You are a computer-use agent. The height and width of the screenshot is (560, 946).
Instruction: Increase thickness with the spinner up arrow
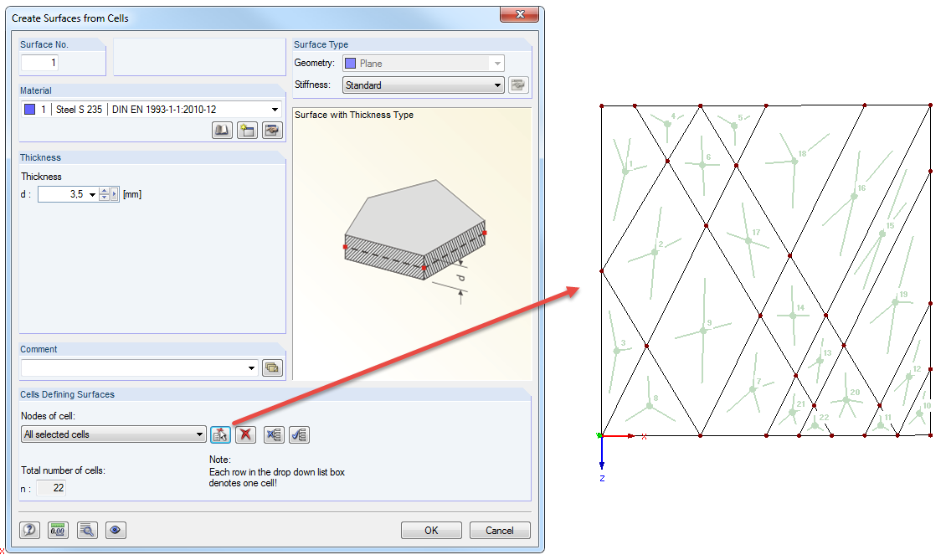pos(105,192)
